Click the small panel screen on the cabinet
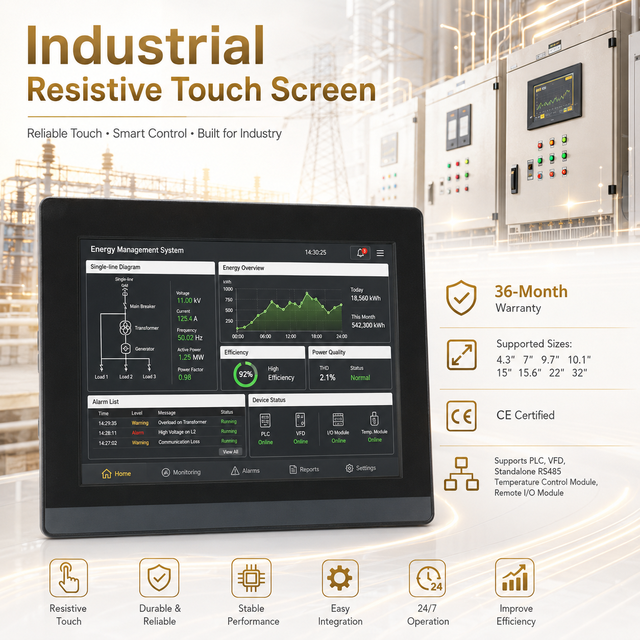 pos(554,96)
